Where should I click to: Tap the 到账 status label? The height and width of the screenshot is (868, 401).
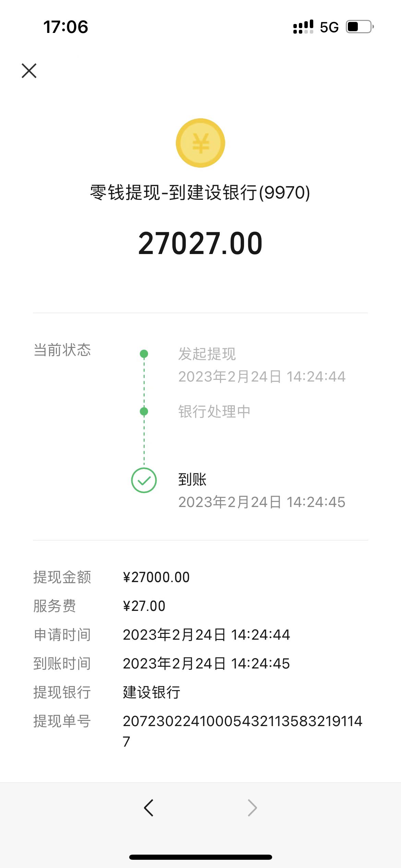pos(192,479)
